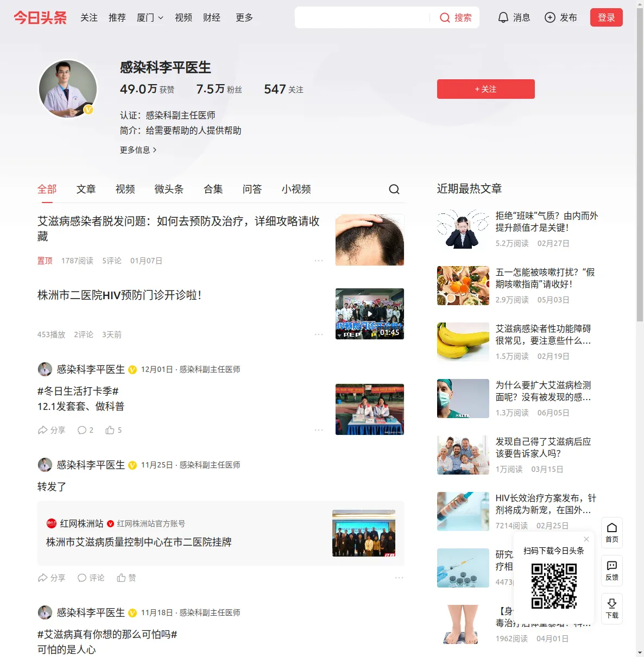
Task: Expand 更多信息 on the profile
Action: [138, 150]
